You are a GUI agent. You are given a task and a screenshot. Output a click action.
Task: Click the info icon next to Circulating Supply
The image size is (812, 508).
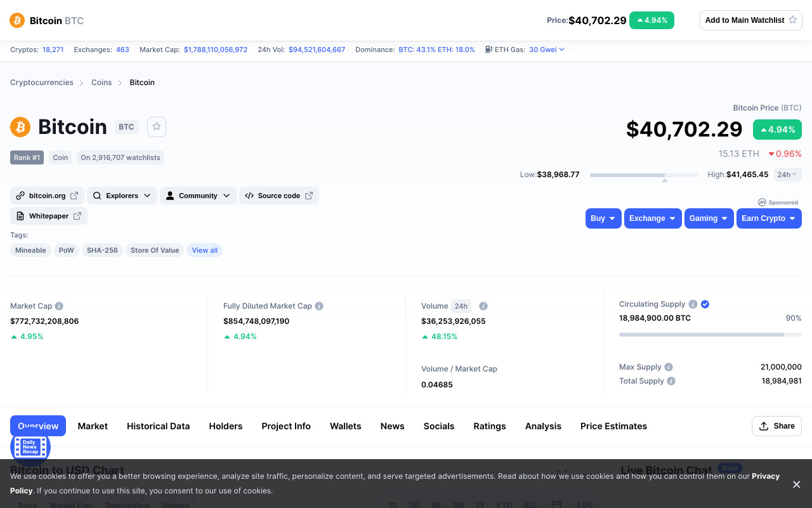point(693,304)
